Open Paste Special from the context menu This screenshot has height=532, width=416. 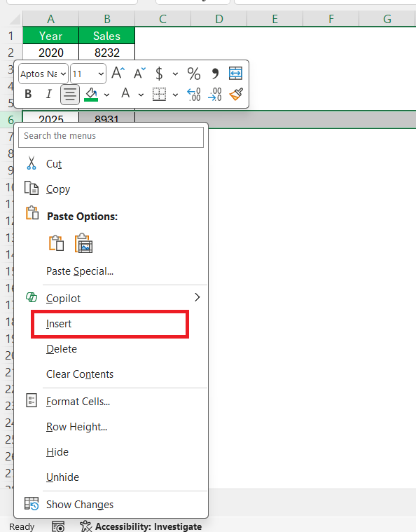pos(111,271)
